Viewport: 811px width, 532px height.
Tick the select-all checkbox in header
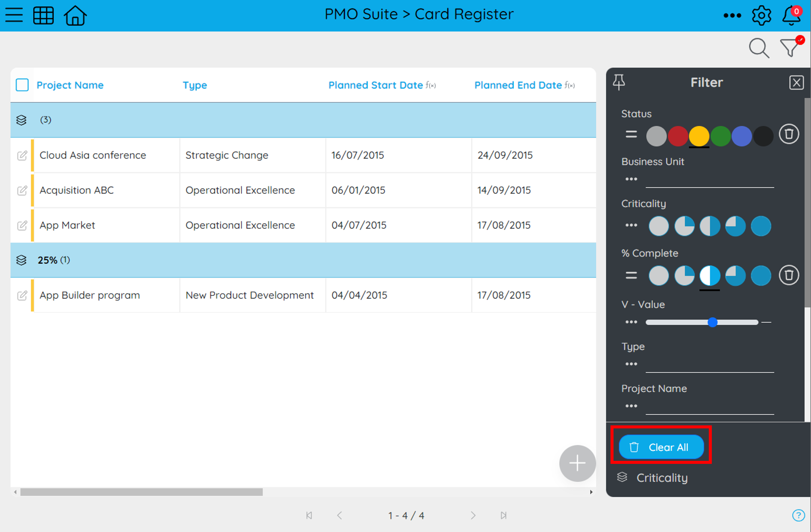pyautogui.click(x=22, y=85)
